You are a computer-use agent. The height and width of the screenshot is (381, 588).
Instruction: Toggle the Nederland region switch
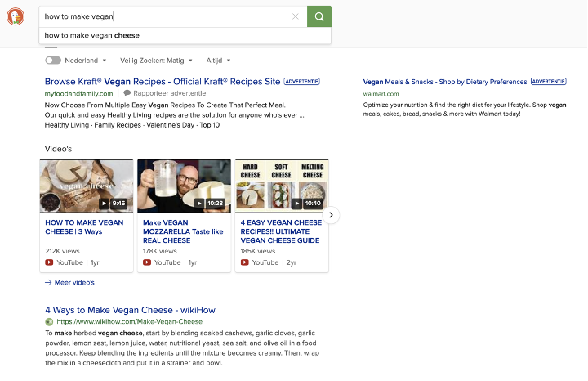click(x=53, y=61)
